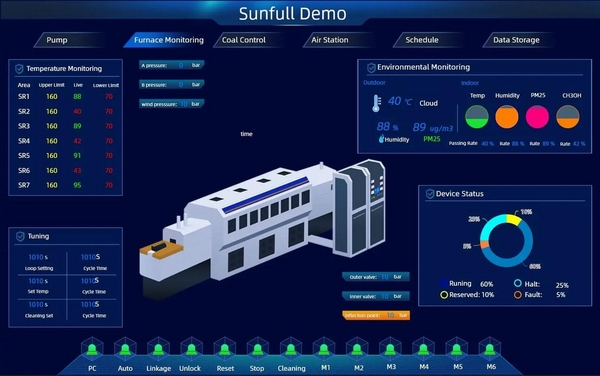Click SR1 live value 88

[x=77, y=96]
